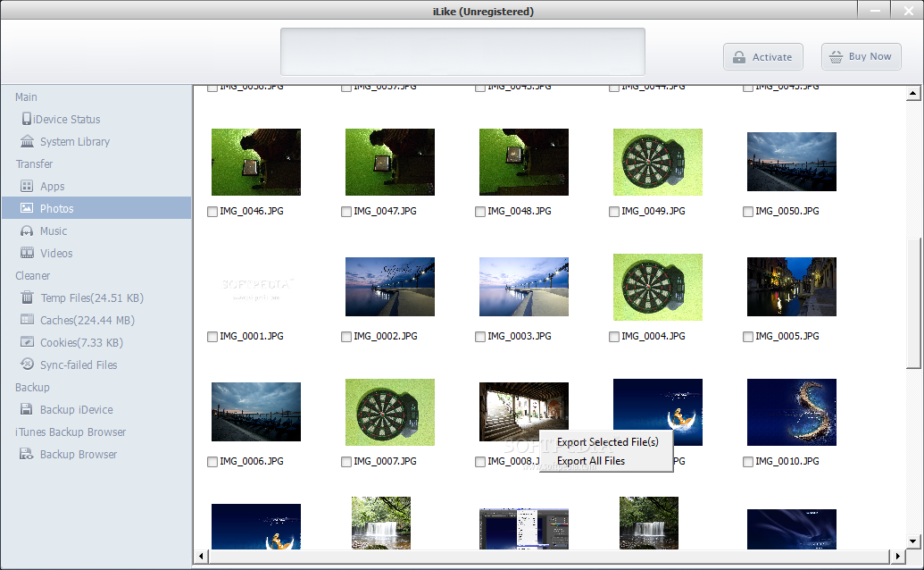Screen dimensions: 924x570
Task: Choose Export All Files from context menu
Action: [607, 461]
